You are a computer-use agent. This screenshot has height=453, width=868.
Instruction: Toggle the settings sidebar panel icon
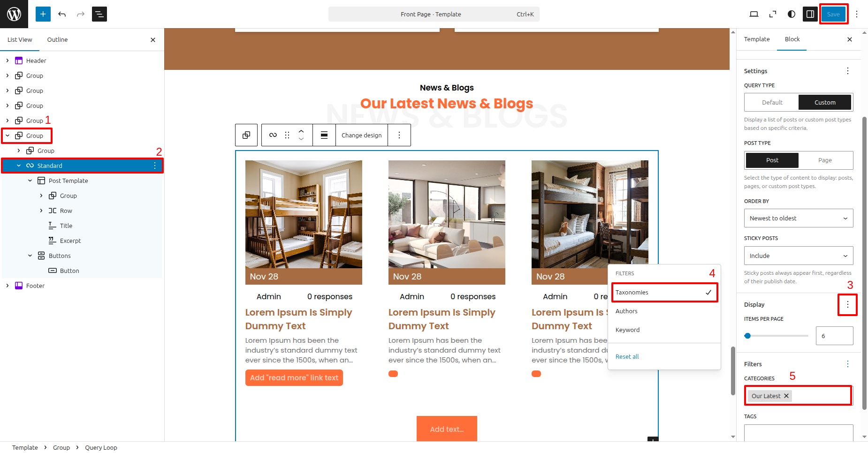coord(810,14)
